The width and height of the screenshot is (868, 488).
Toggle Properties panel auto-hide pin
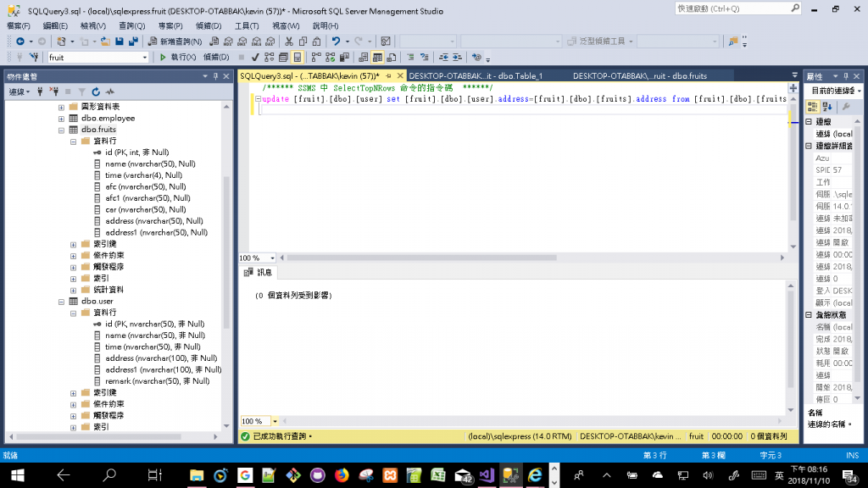tap(846, 76)
